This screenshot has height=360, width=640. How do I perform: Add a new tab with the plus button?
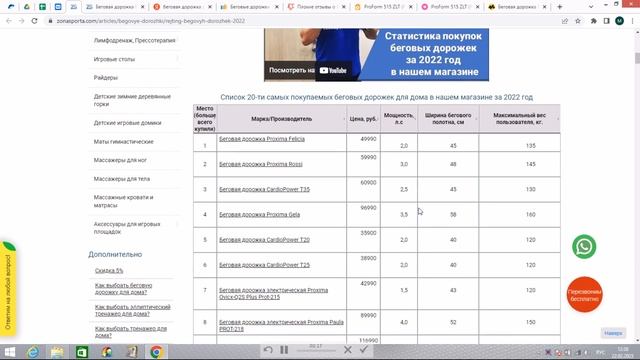coord(560,7)
